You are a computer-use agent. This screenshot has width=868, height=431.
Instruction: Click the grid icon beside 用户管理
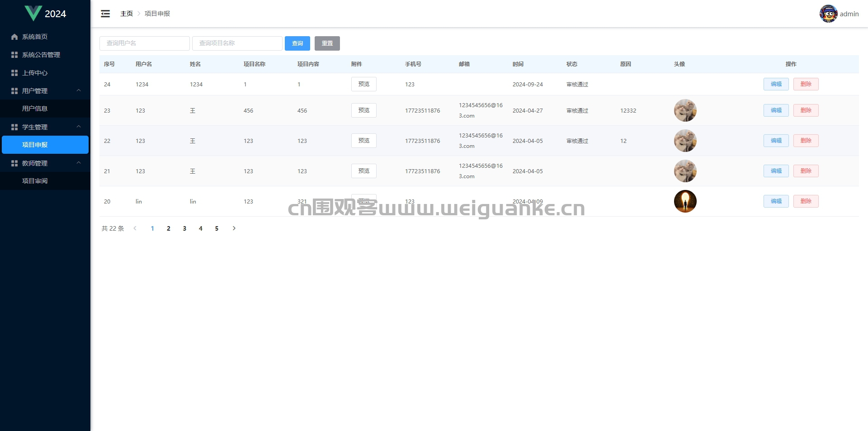click(14, 91)
